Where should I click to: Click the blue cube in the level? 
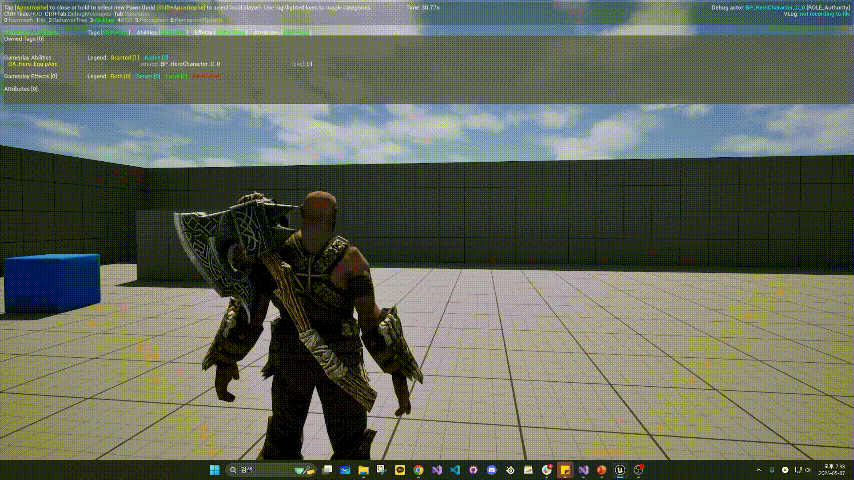52,283
